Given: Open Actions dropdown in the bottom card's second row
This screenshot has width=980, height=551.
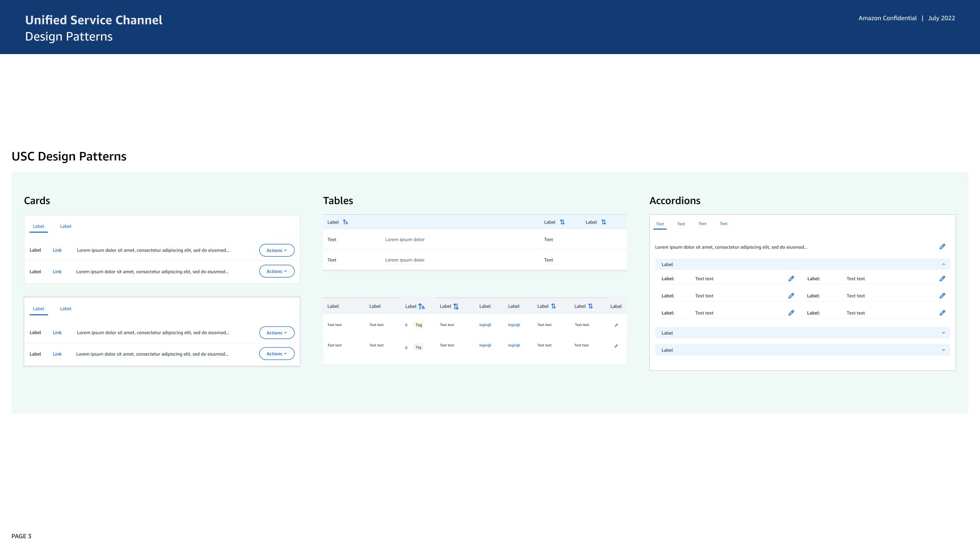Looking at the screenshot, I should [277, 354].
